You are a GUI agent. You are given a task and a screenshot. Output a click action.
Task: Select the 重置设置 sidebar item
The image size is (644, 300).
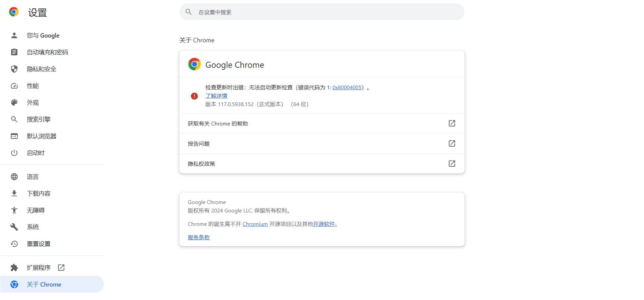pos(52,244)
